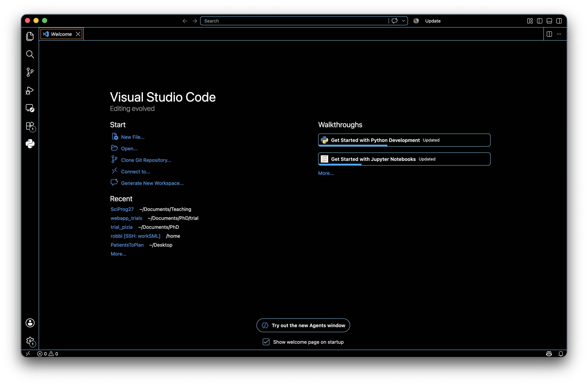
Task: Go forward with the right arrow
Action: coord(195,21)
